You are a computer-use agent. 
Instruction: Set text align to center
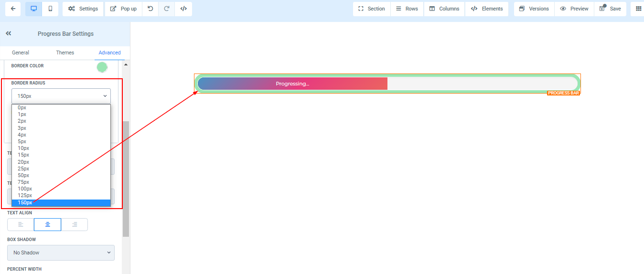[x=47, y=224]
